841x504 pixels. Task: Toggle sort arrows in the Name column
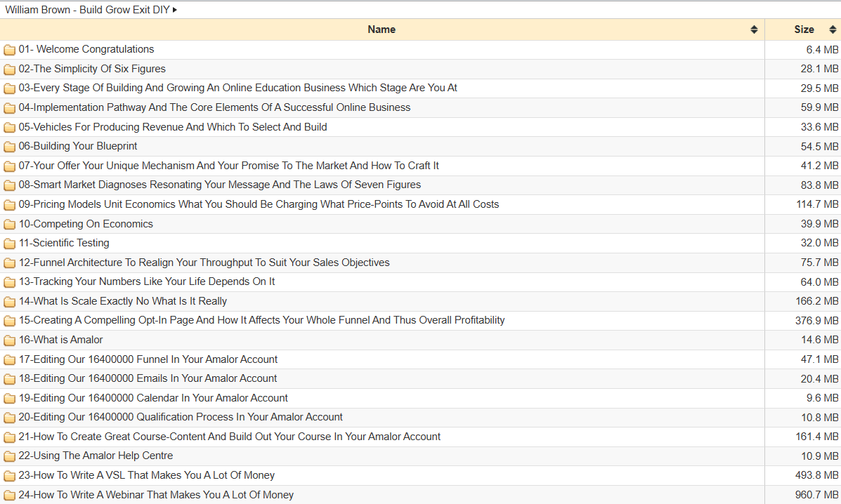[754, 29]
